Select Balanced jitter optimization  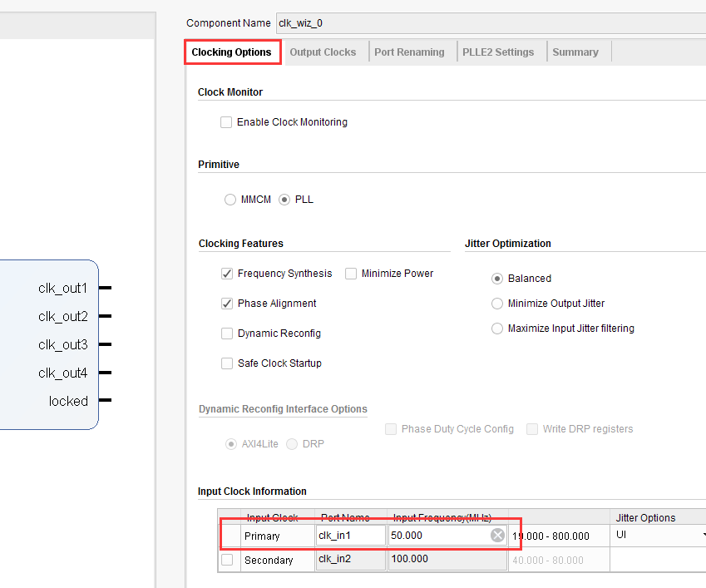tap(497, 279)
